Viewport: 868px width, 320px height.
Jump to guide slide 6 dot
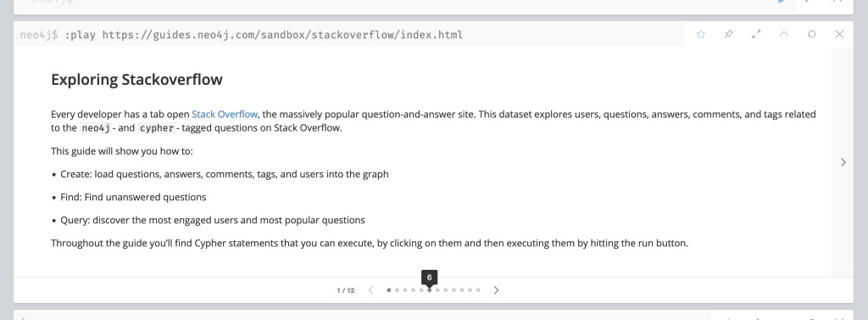(430, 290)
